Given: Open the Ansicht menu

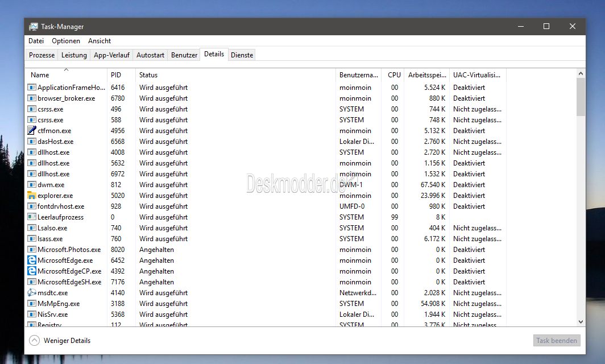Looking at the screenshot, I should (x=99, y=41).
